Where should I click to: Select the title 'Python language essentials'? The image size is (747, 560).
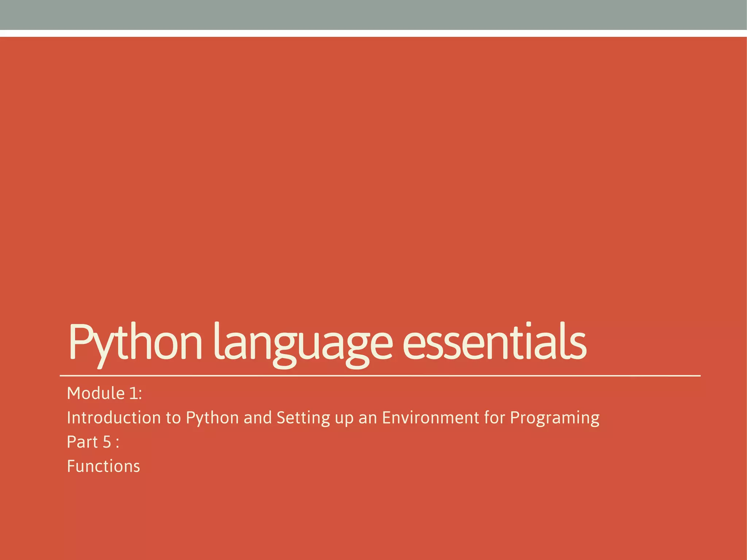327,345
